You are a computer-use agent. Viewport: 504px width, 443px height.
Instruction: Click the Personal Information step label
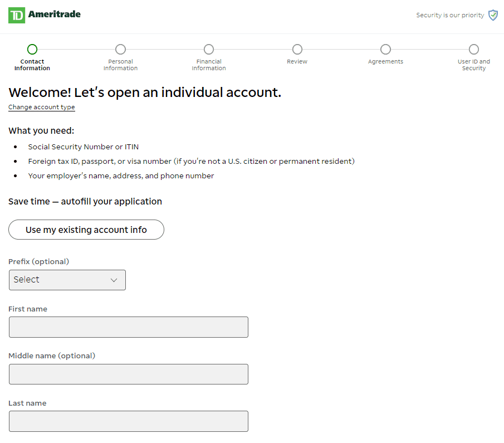120,65
